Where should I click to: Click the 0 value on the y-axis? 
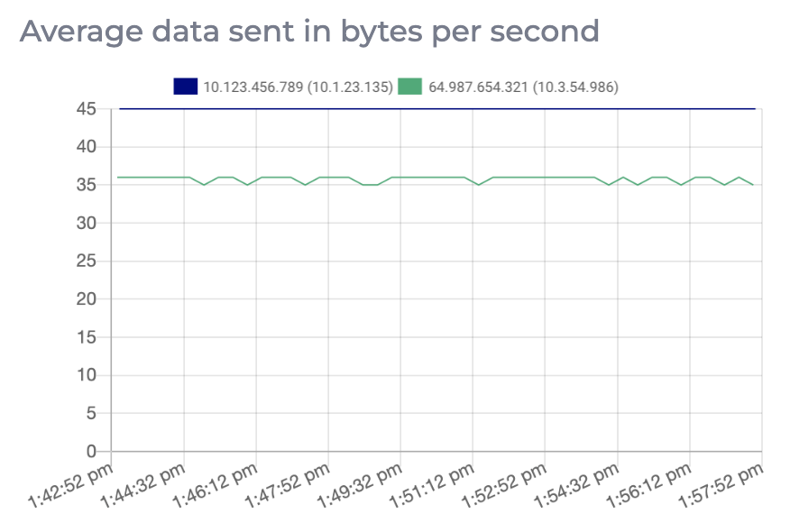pos(90,451)
